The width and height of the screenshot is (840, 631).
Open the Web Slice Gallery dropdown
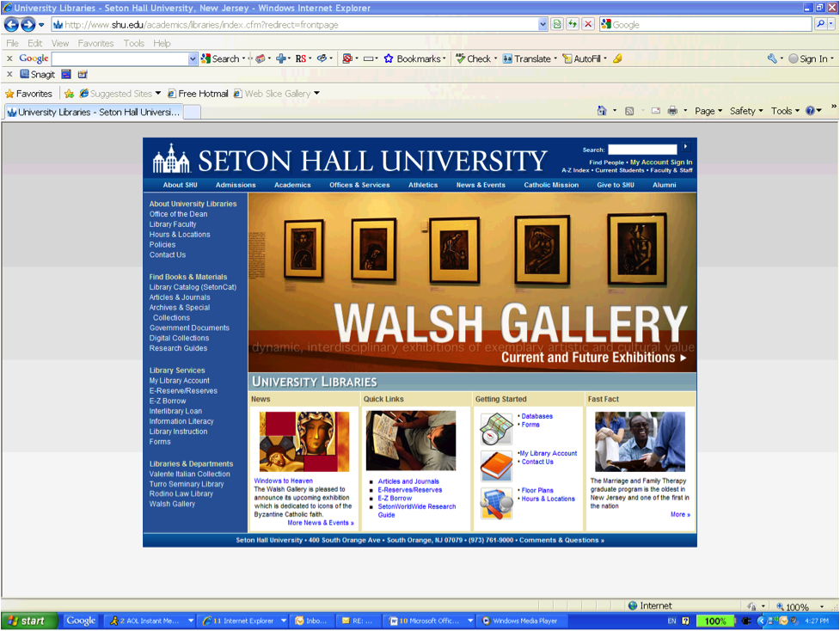click(316, 94)
